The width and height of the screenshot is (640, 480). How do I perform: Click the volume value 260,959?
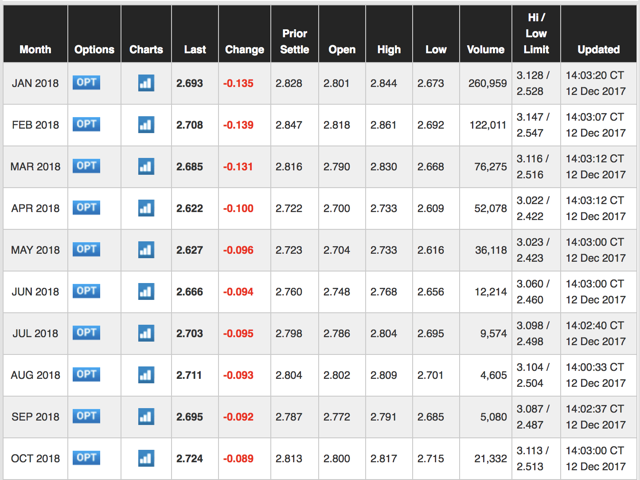(487, 83)
